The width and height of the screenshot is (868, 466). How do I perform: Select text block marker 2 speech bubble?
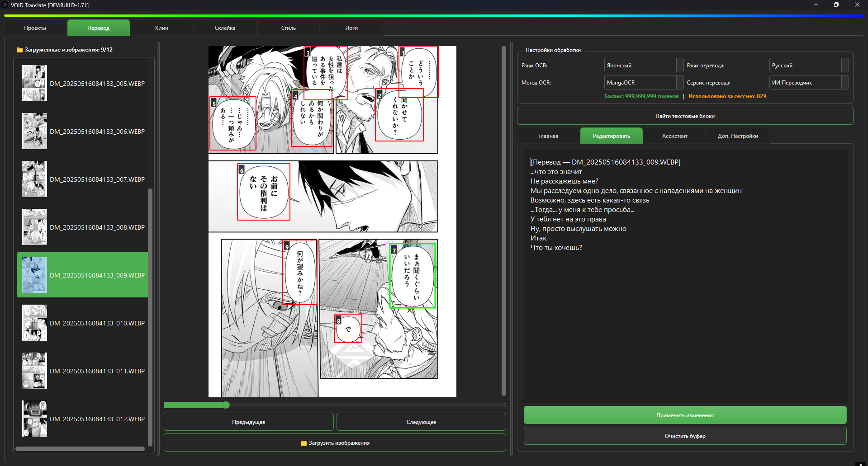399,115
